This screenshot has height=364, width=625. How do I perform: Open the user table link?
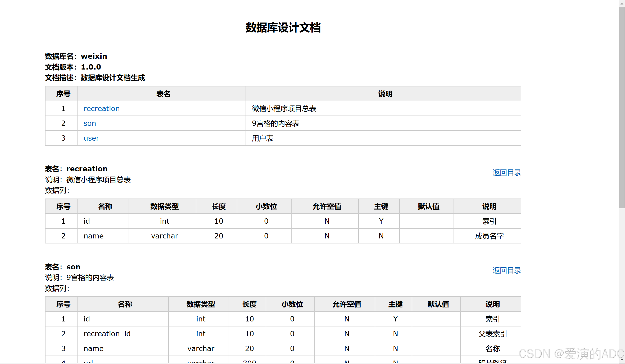point(91,138)
